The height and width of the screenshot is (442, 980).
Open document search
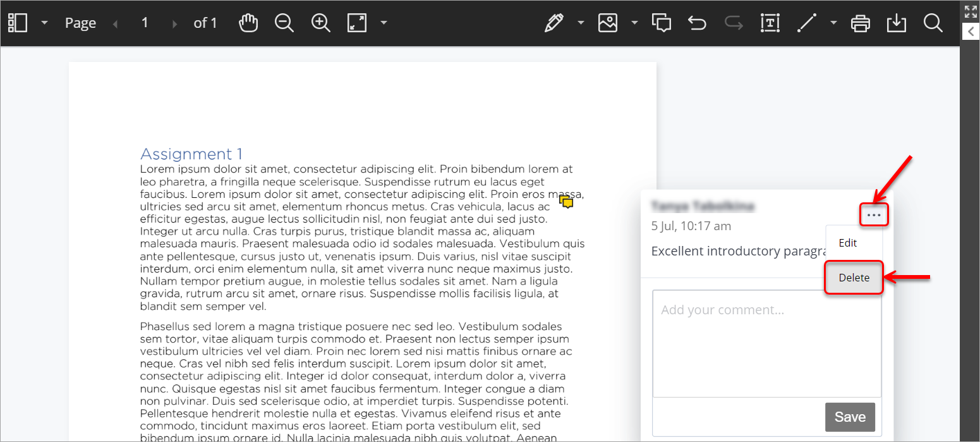coord(933,23)
